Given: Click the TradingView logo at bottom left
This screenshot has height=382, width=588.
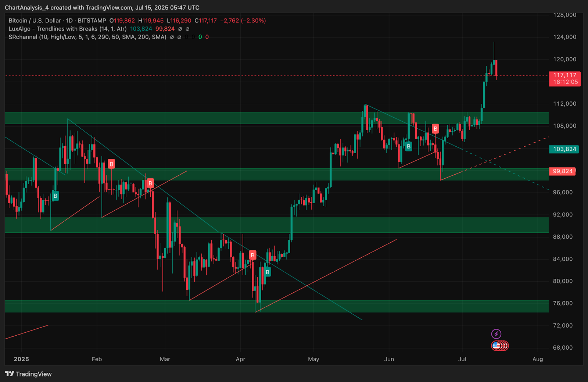Looking at the screenshot, I should coord(28,374).
